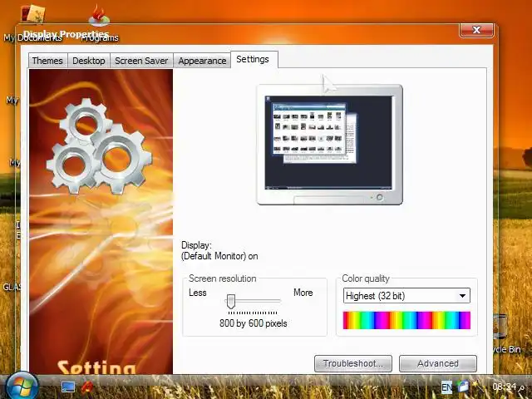This screenshot has width=532, height=399.
Task: Select the Programs flame desktop icon
Action: 99,22
